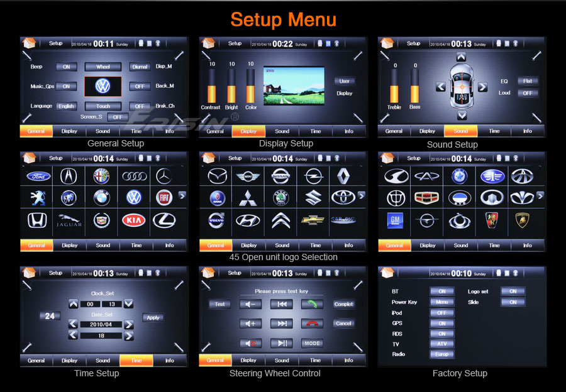
Task: Toggle the Back_M OFF switch
Action: (140, 87)
